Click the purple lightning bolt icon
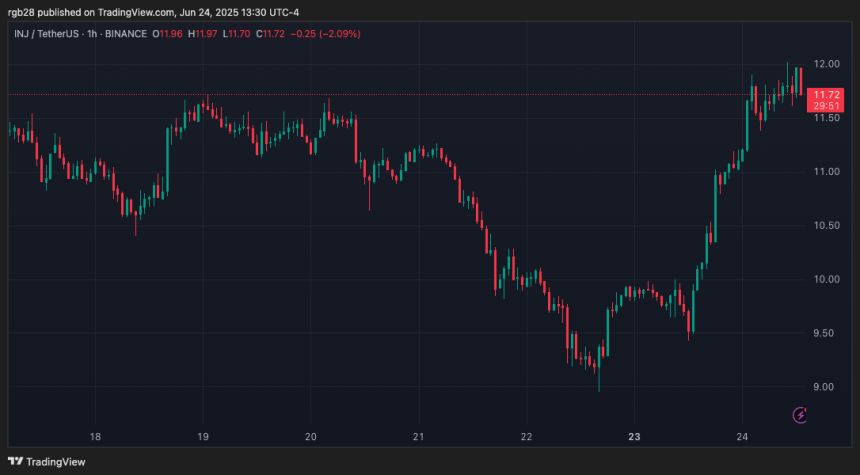Screen dimensions: 860x475 pos(799,414)
